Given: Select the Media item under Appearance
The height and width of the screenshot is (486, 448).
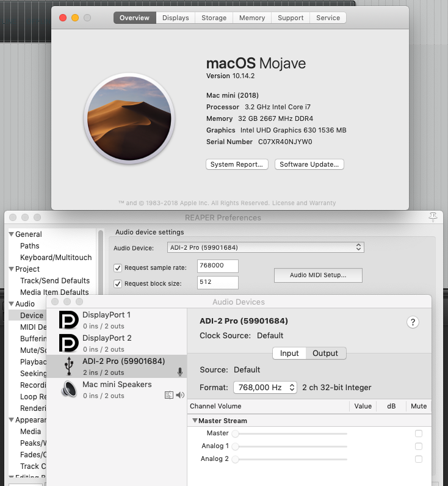Looking at the screenshot, I should pyautogui.click(x=31, y=432).
